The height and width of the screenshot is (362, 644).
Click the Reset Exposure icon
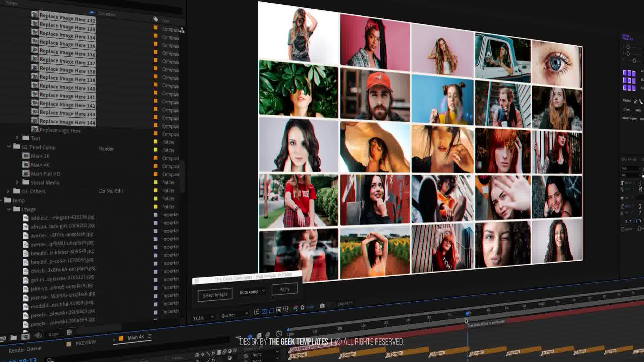(302, 307)
